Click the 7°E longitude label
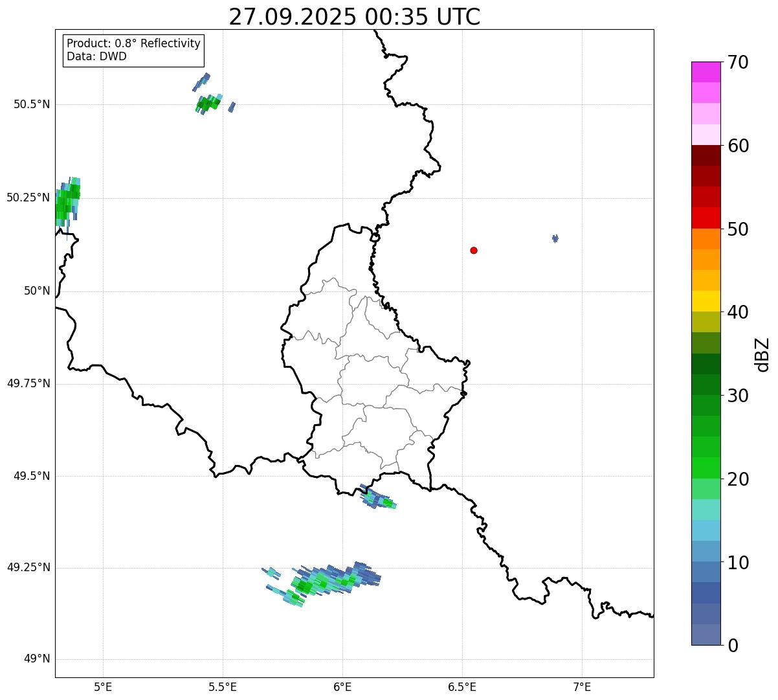 coord(582,686)
